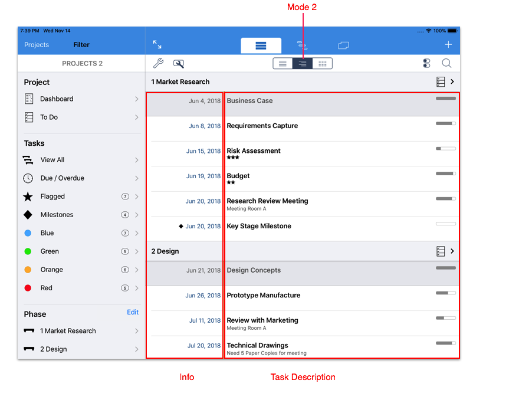Switch to the first list display mode
This screenshot has width=532, height=393.
click(283, 64)
